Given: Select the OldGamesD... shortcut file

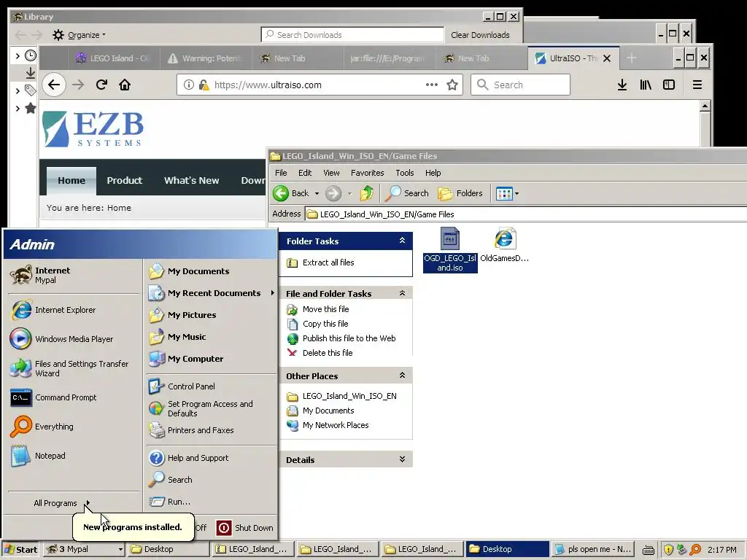Looking at the screenshot, I should click(505, 245).
